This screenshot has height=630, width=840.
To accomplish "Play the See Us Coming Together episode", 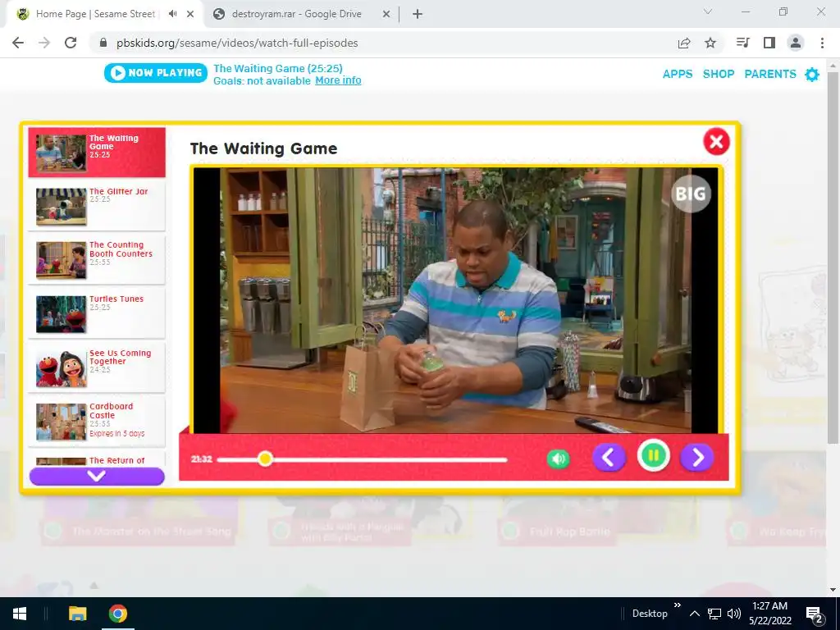I will pos(97,368).
